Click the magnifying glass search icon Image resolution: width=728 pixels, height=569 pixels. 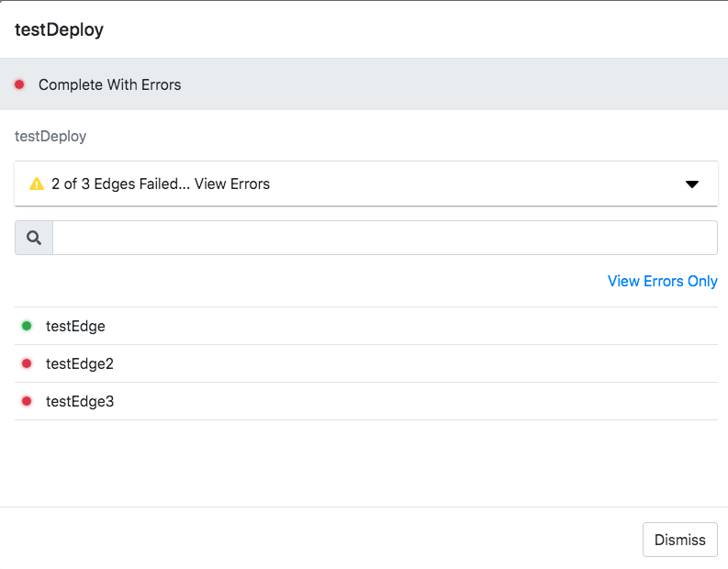[x=34, y=238]
